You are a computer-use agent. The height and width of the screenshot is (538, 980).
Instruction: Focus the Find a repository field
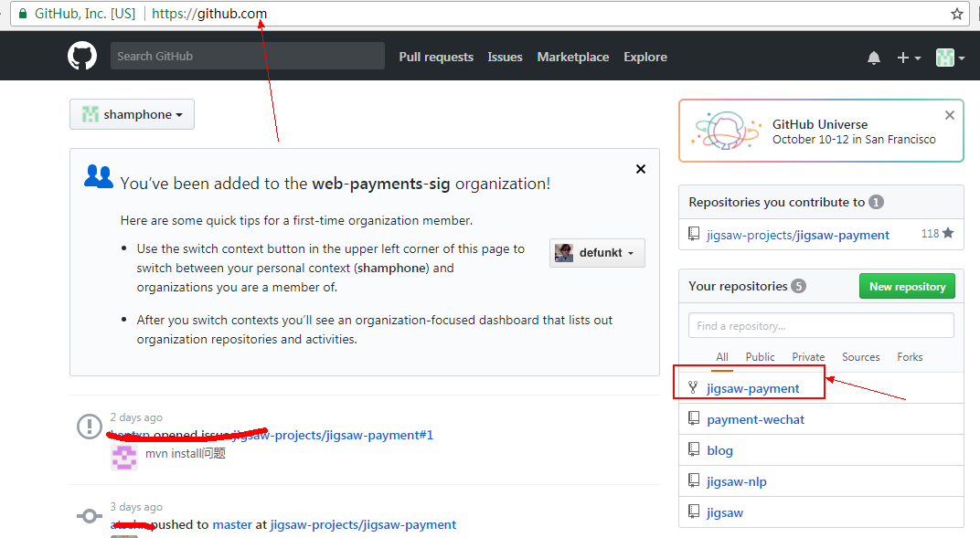[821, 325]
